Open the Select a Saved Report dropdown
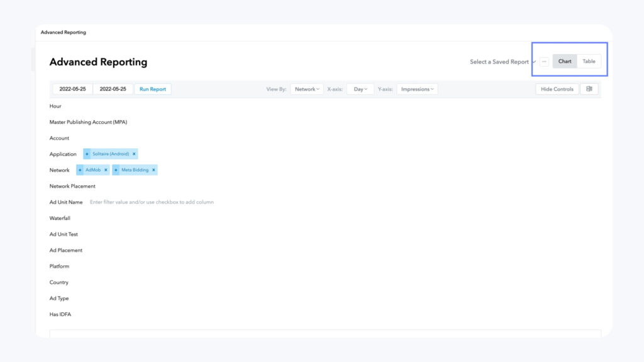644x362 pixels. point(502,62)
